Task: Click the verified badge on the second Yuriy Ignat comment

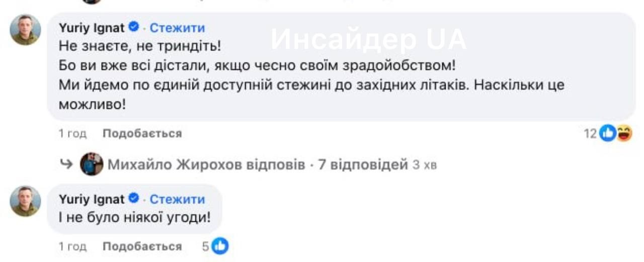Action: [x=134, y=199]
